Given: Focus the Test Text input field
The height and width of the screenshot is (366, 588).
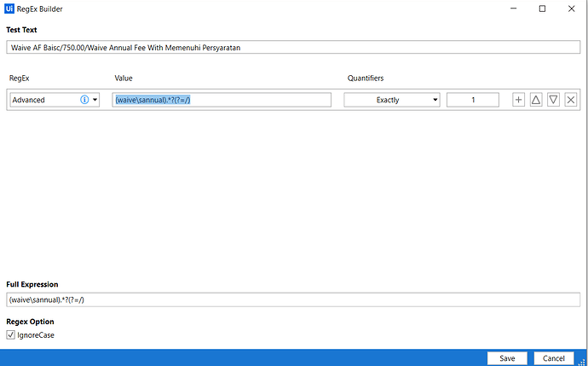Looking at the screenshot, I should click(293, 47).
